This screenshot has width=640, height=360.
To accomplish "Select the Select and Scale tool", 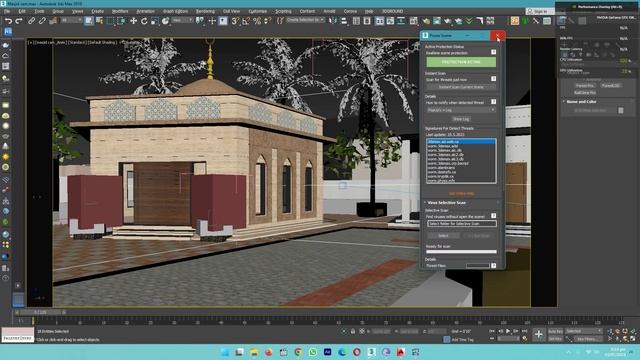I will pyautogui.click(x=155, y=21).
